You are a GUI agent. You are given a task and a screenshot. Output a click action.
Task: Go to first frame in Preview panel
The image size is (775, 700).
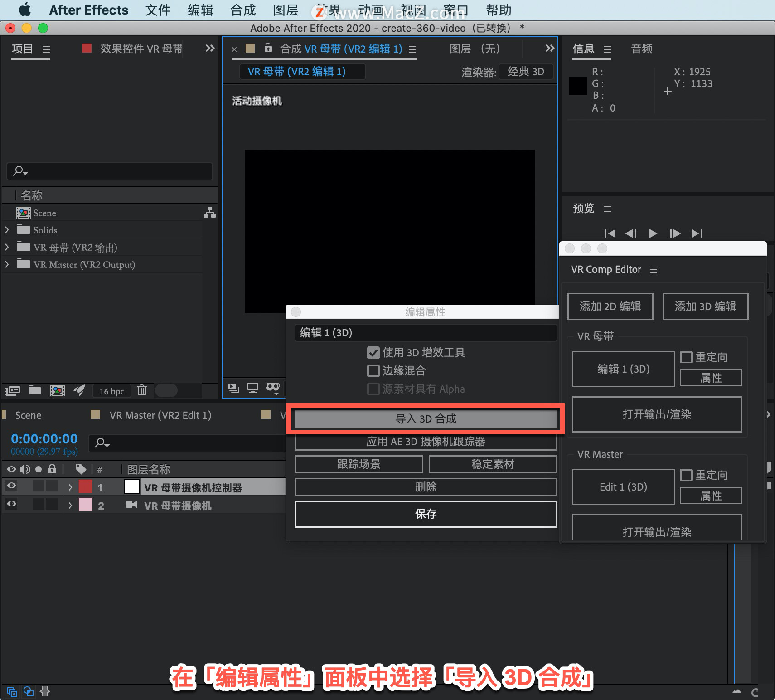610,233
